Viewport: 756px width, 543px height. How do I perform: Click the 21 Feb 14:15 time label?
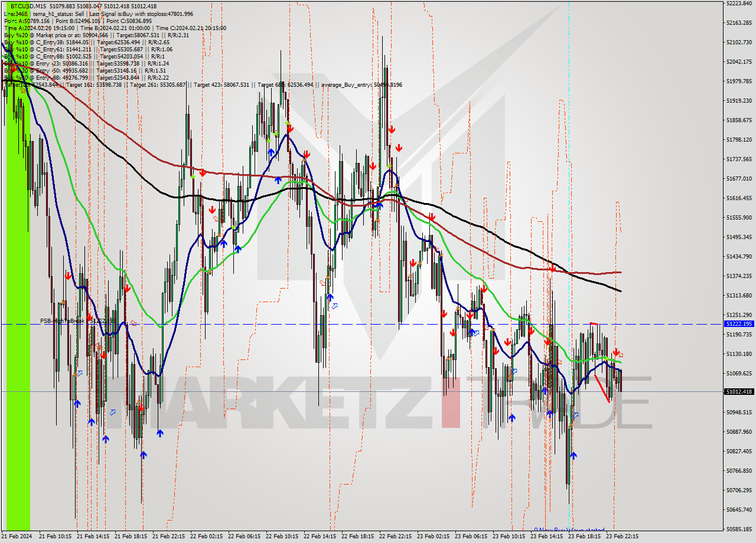93,537
